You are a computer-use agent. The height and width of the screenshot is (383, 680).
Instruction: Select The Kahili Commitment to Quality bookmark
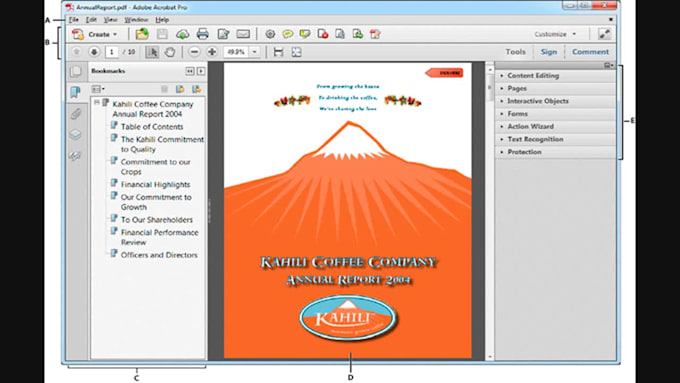(x=162, y=144)
